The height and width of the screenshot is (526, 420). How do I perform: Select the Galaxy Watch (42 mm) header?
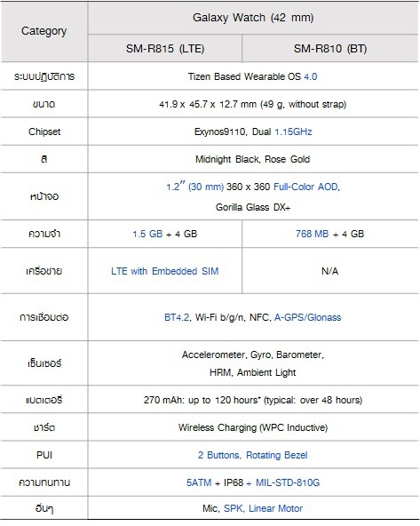coord(253,18)
